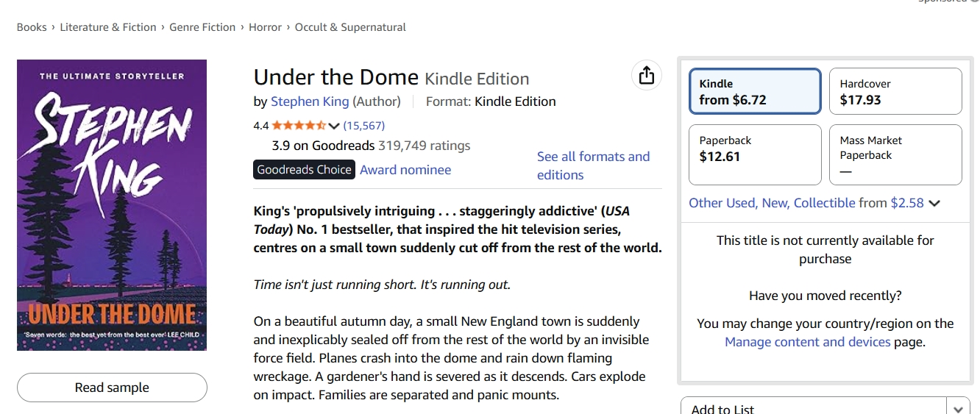The width and height of the screenshot is (980, 414).
Task: Go to the Books breadcrumb
Action: (x=32, y=27)
